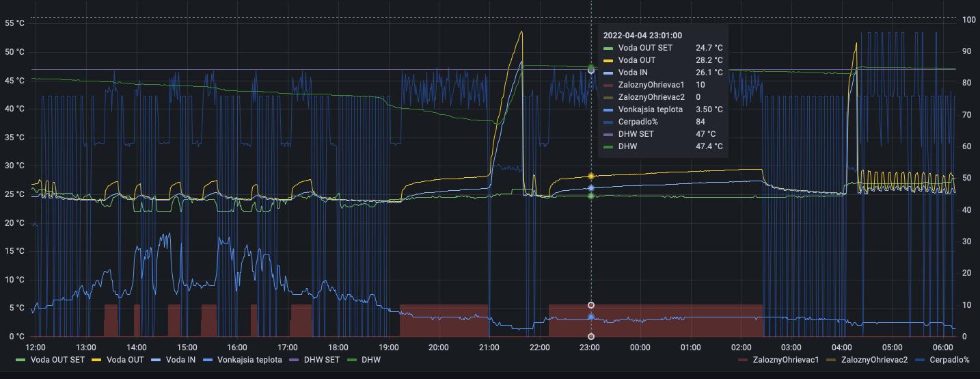Isolate Vonkajsia teplota series via legend label

pos(249,360)
